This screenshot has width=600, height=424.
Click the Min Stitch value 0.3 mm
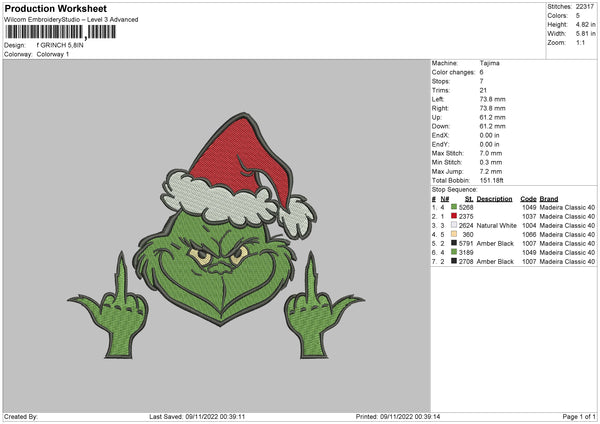coord(491,162)
